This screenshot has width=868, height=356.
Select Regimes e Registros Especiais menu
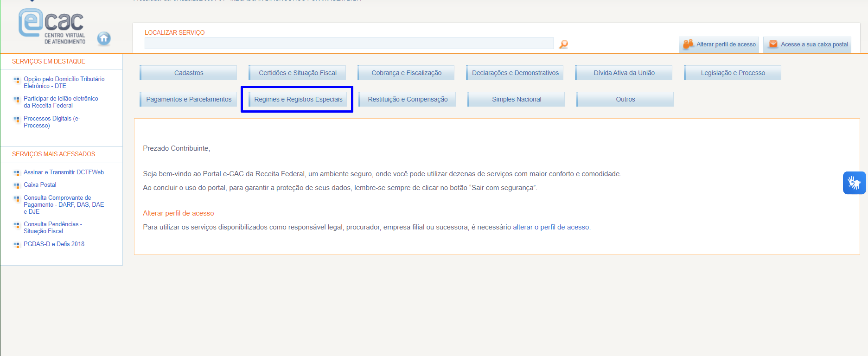click(298, 99)
